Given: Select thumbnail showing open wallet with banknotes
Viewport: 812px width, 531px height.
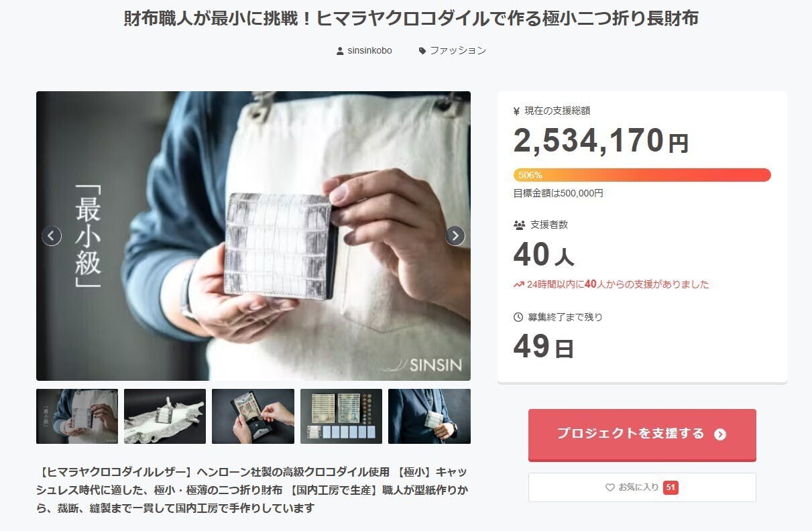Looking at the screenshot, I should point(253,416).
